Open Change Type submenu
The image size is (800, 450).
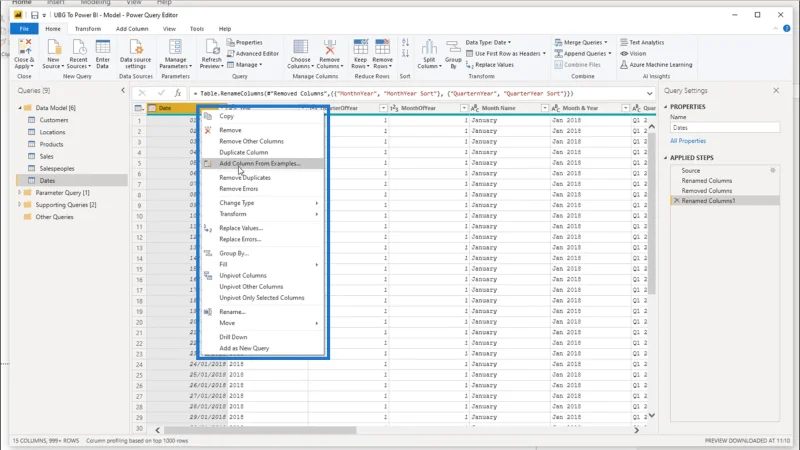click(263, 203)
